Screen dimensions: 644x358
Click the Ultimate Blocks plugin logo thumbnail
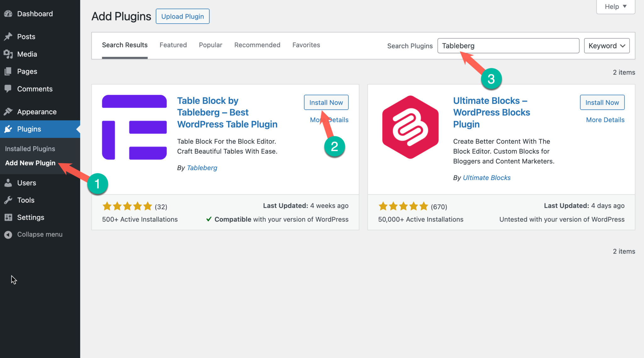pyautogui.click(x=410, y=127)
